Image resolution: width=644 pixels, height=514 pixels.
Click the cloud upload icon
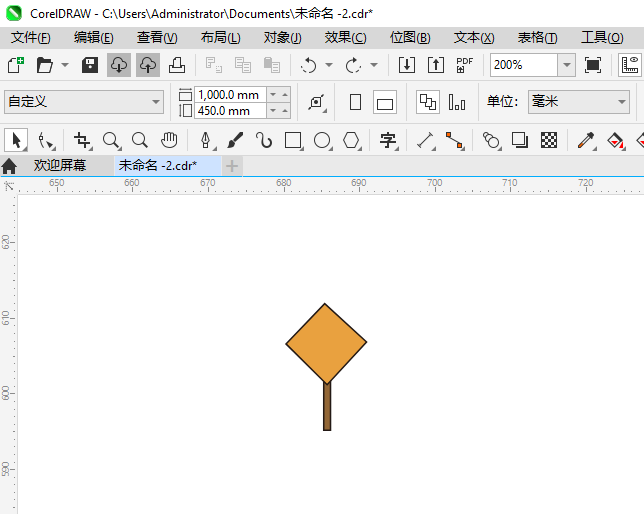point(148,65)
